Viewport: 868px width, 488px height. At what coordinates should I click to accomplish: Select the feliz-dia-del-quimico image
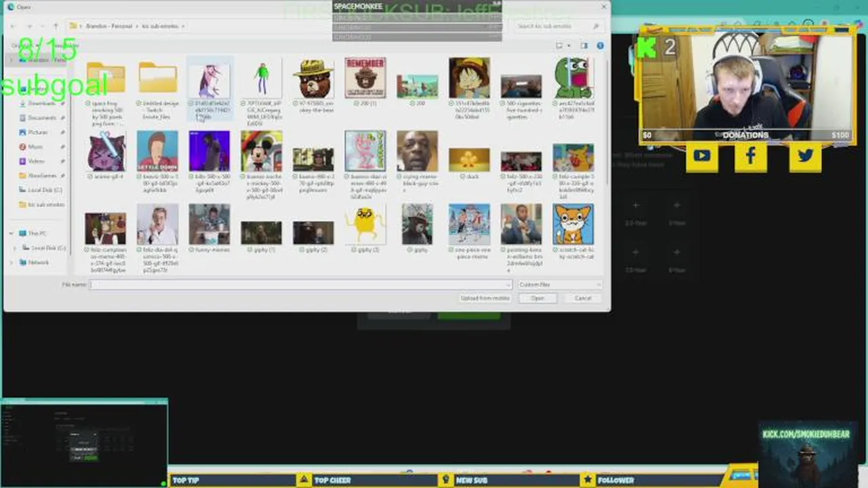tap(158, 238)
